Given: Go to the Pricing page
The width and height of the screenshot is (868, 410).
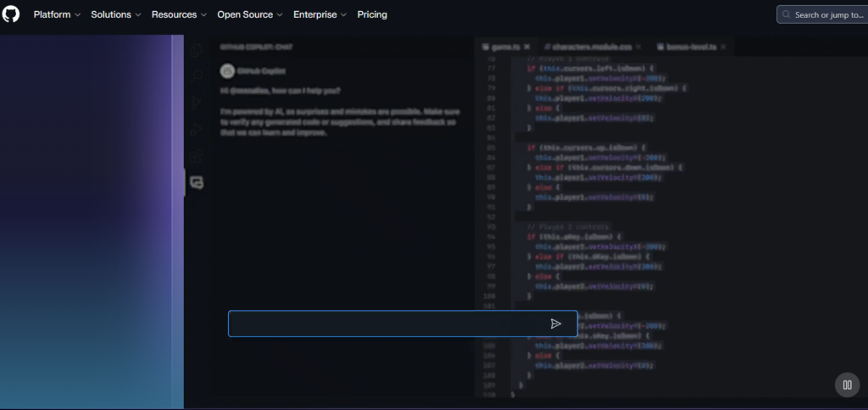Looking at the screenshot, I should (372, 15).
